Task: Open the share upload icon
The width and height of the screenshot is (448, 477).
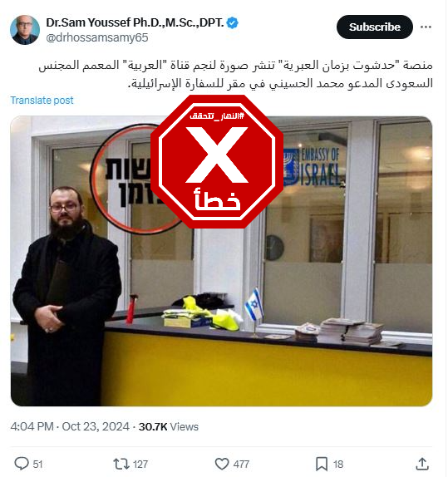Action: point(422,464)
